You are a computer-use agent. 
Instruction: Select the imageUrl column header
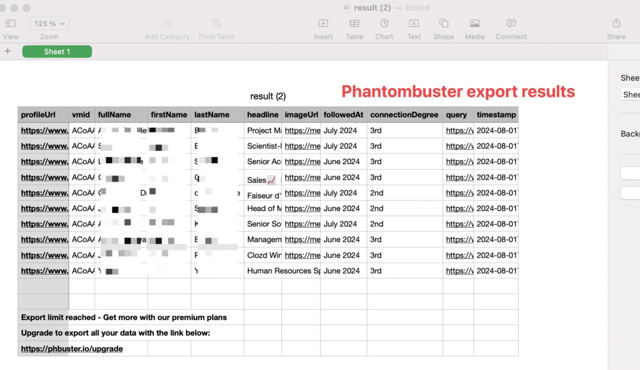(x=301, y=115)
